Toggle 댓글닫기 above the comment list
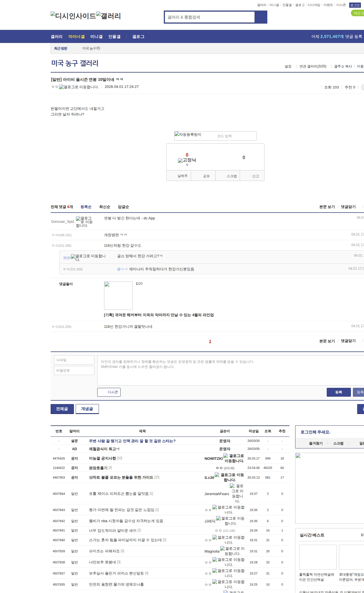This screenshot has height=593, width=364. click(348, 207)
